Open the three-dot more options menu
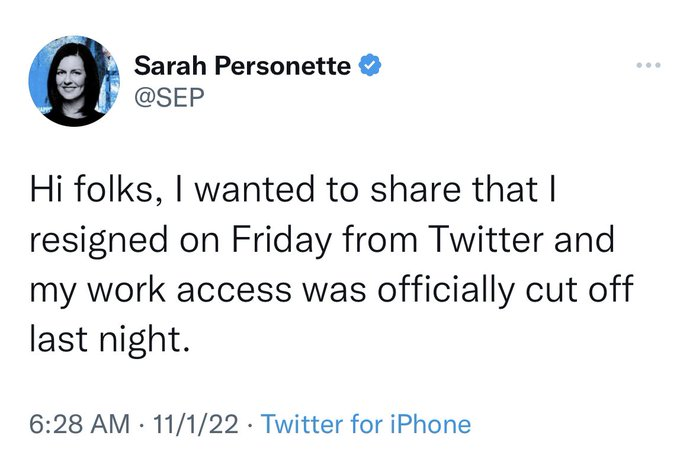Image resolution: width=680 pixels, height=458 pixels. point(649,67)
